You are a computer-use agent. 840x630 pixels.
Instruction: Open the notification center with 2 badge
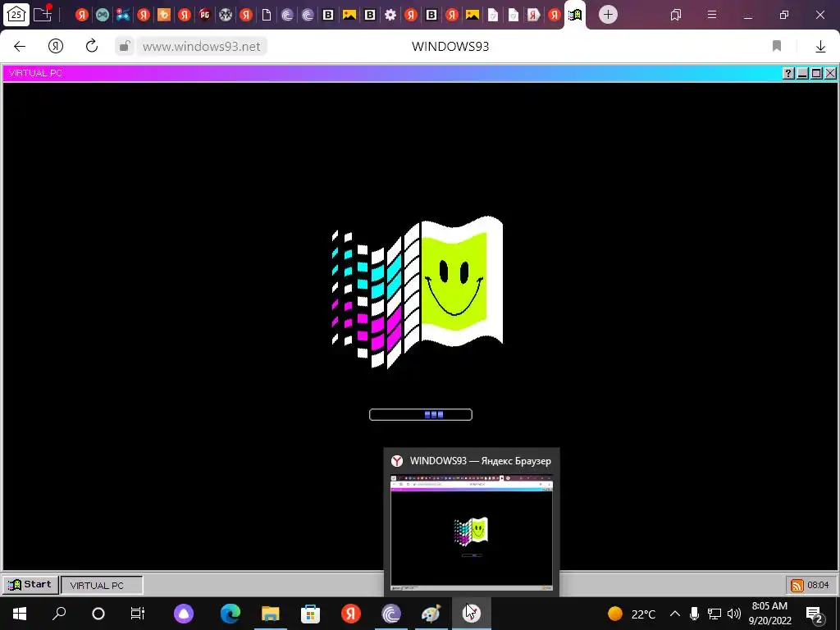click(x=814, y=614)
